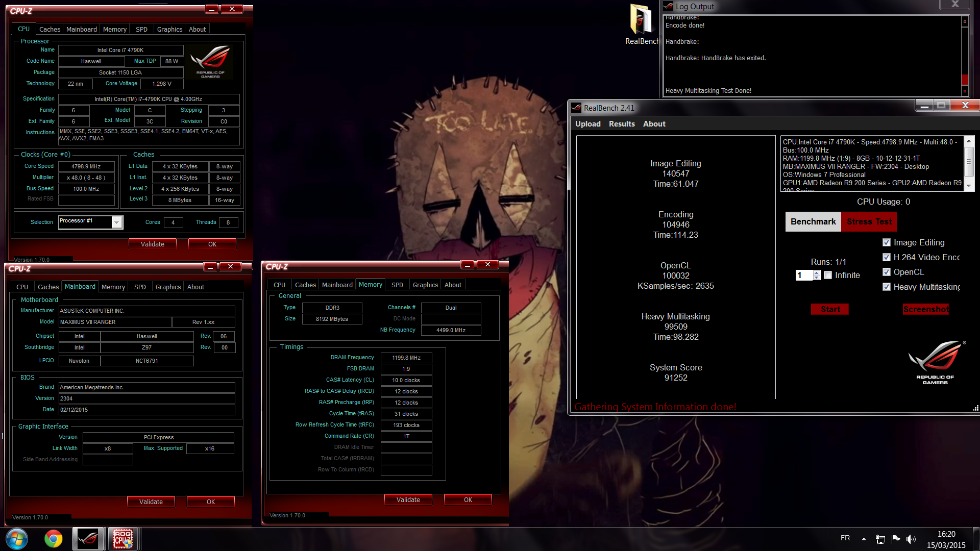This screenshot has height=551, width=980.
Task: Open the About menu in RealBench
Action: coord(654,124)
